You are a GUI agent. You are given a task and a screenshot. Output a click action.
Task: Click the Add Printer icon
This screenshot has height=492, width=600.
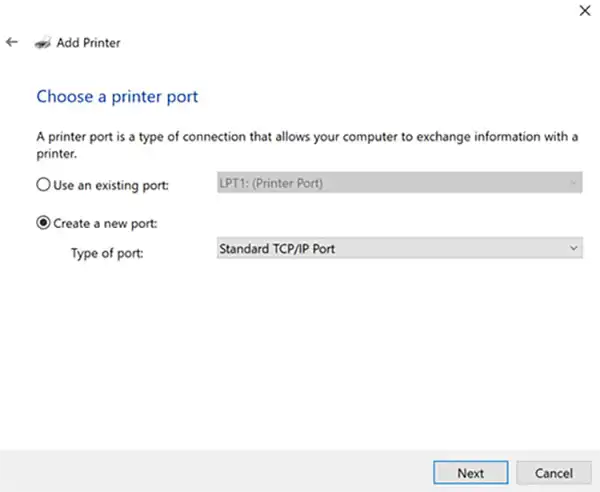click(x=43, y=42)
